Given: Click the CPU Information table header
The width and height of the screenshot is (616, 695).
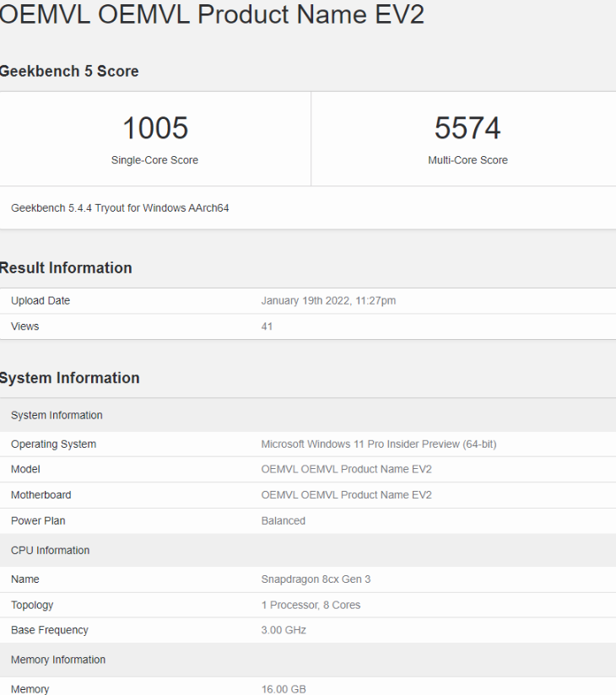Looking at the screenshot, I should tap(50, 551).
